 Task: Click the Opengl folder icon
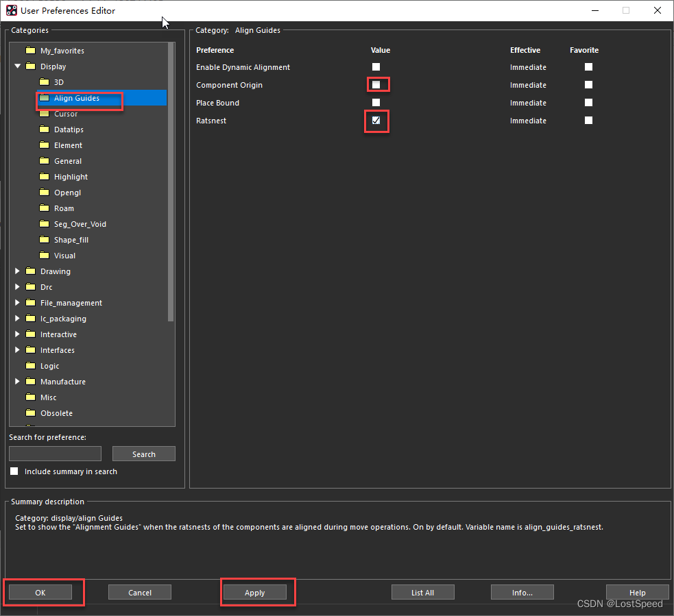(x=45, y=193)
